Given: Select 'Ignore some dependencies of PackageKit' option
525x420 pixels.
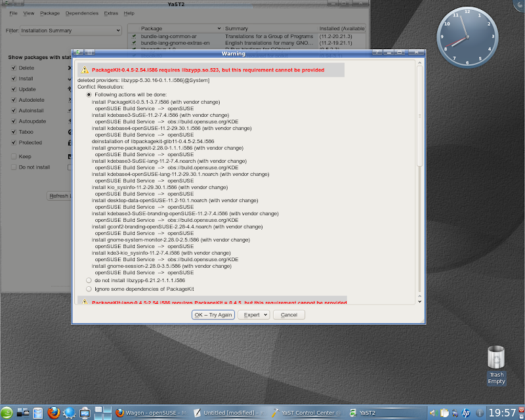Looking at the screenshot, I should point(89,289).
